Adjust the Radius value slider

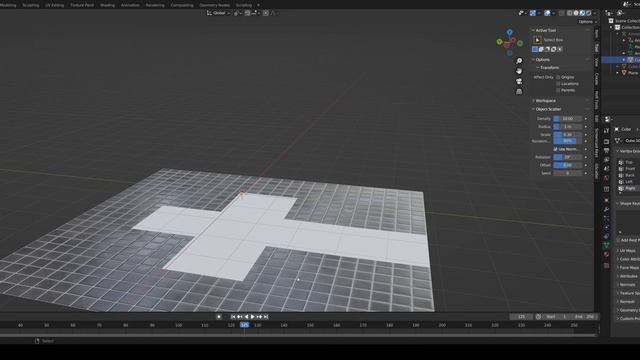tap(567, 127)
